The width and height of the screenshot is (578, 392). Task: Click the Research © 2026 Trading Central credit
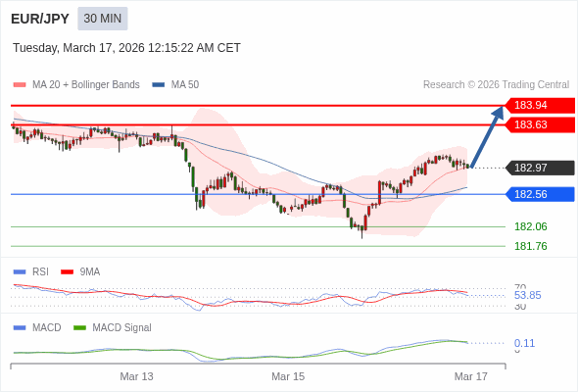pyautogui.click(x=496, y=85)
